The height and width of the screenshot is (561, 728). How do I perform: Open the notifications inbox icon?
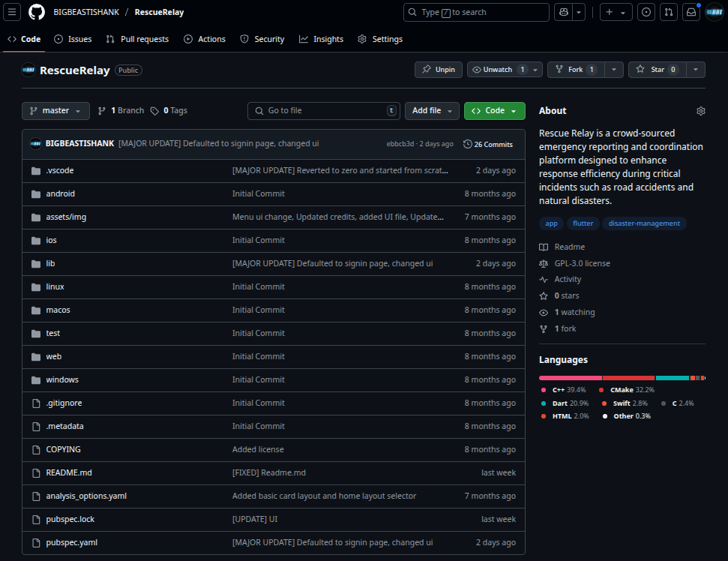coord(691,12)
